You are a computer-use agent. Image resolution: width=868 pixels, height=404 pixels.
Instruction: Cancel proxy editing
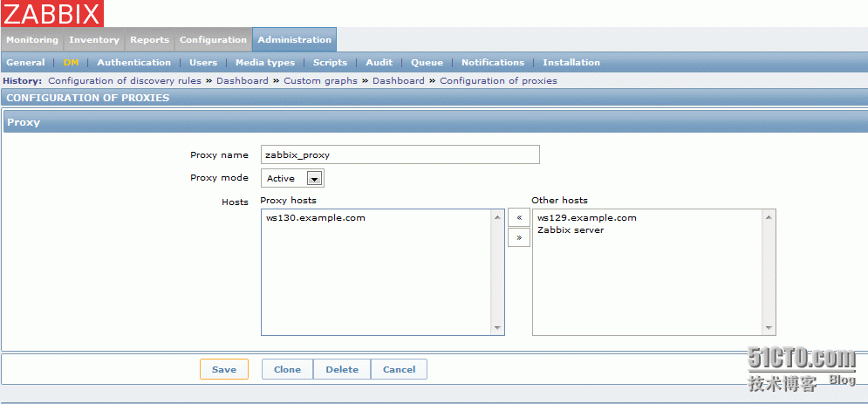(x=400, y=370)
